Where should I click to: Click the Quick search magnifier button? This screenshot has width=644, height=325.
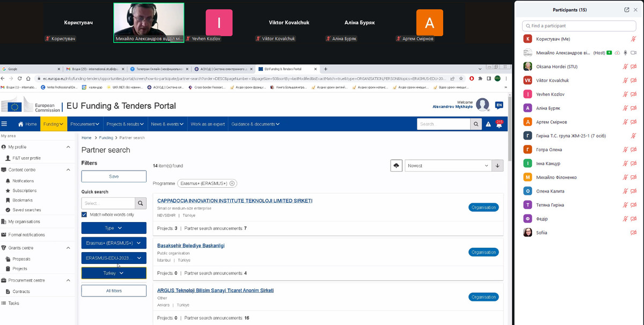(141, 203)
